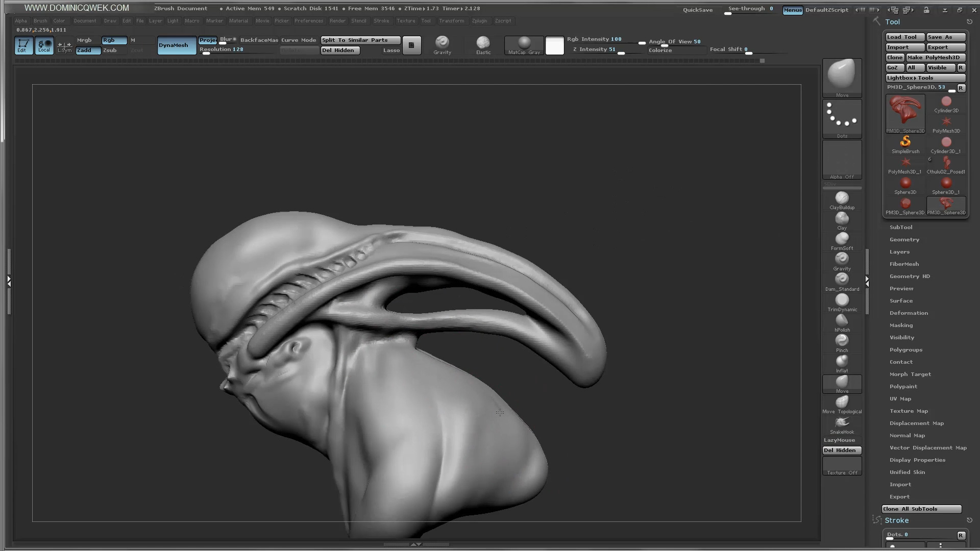
Task: Choose the TrimDynamic brush
Action: pyautogui.click(x=842, y=300)
